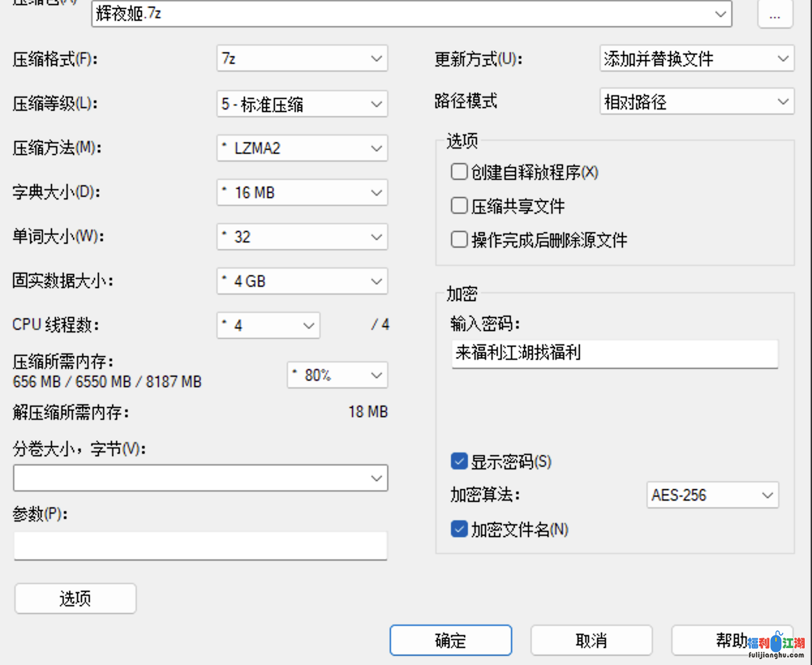812x665 pixels.
Task: Click the browse button next to archive name
Action: click(775, 14)
